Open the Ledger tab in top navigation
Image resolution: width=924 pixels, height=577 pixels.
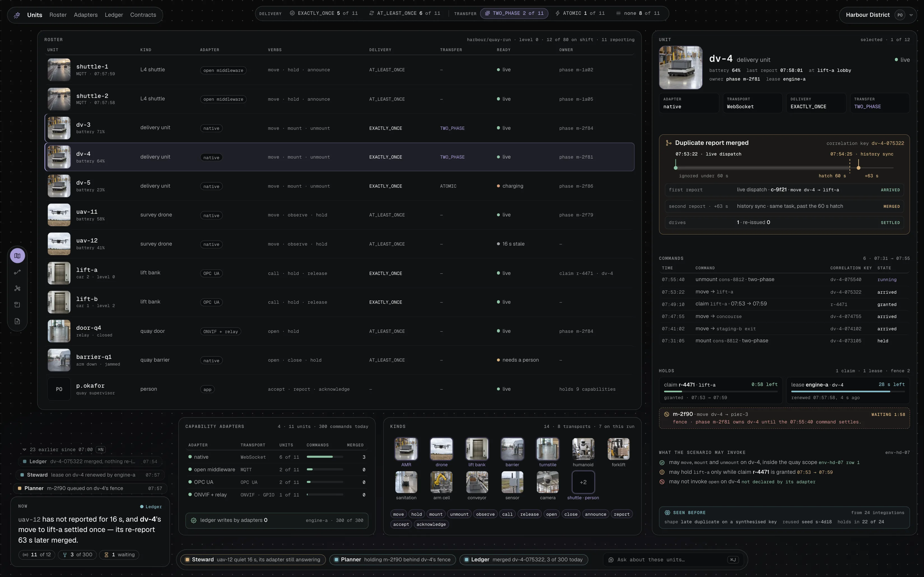[x=114, y=15]
